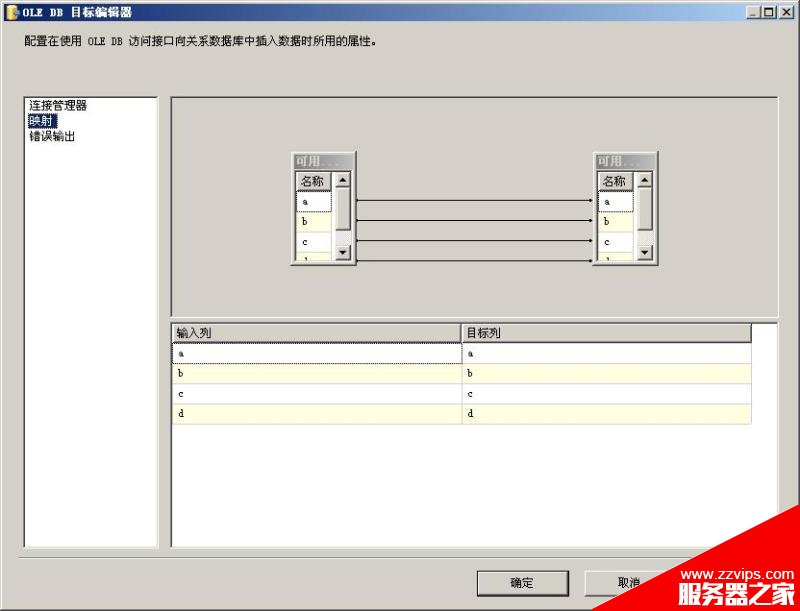Click the destination column cell for row d
Screen dimensions: 800x611
(x=607, y=414)
